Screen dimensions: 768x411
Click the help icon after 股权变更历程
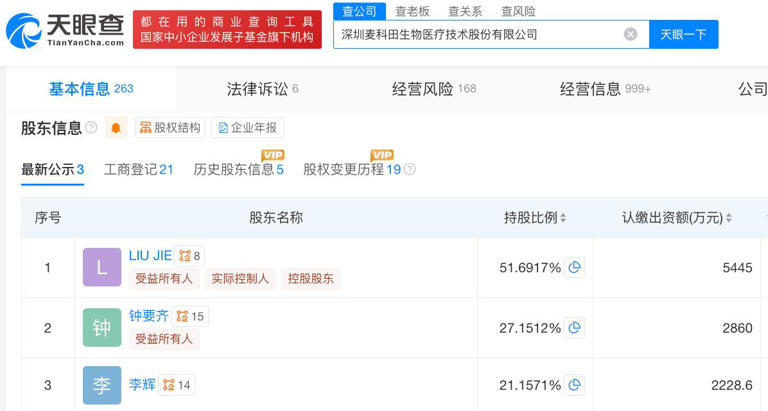click(409, 170)
